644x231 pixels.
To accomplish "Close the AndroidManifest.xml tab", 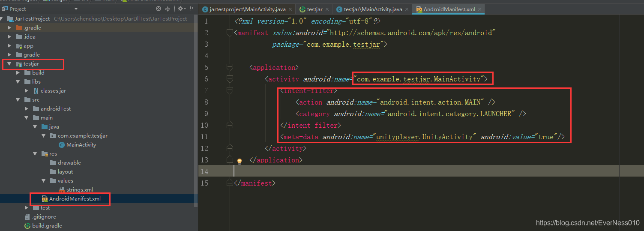I will coord(480,9).
